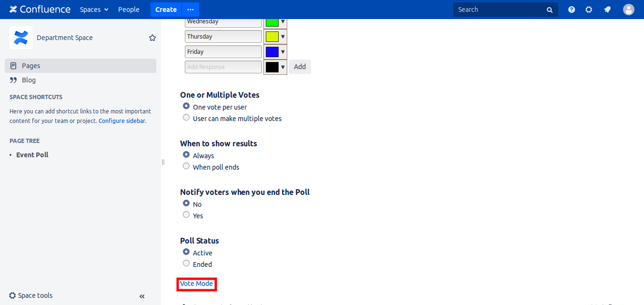Open the user profile avatar
644x305 pixels.
629,10
